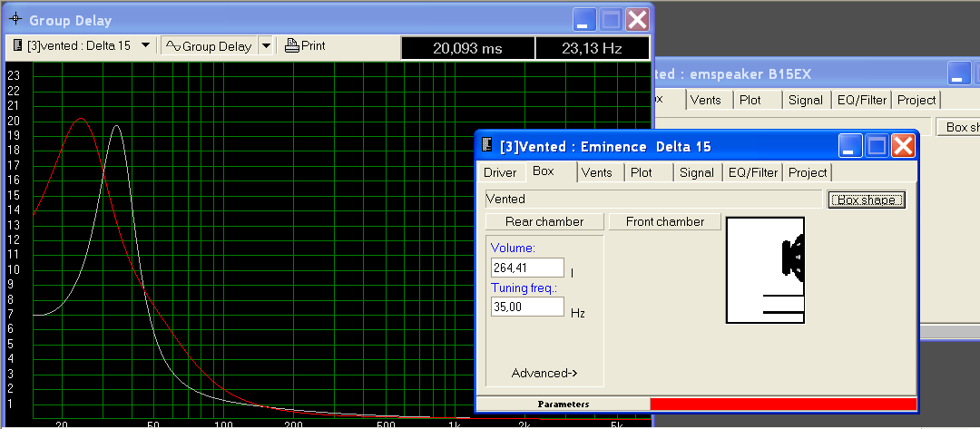The image size is (980, 429).
Task: Switch to the Signal tab in the Delta 15 window
Action: pyautogui.click(x=696, y=172)
